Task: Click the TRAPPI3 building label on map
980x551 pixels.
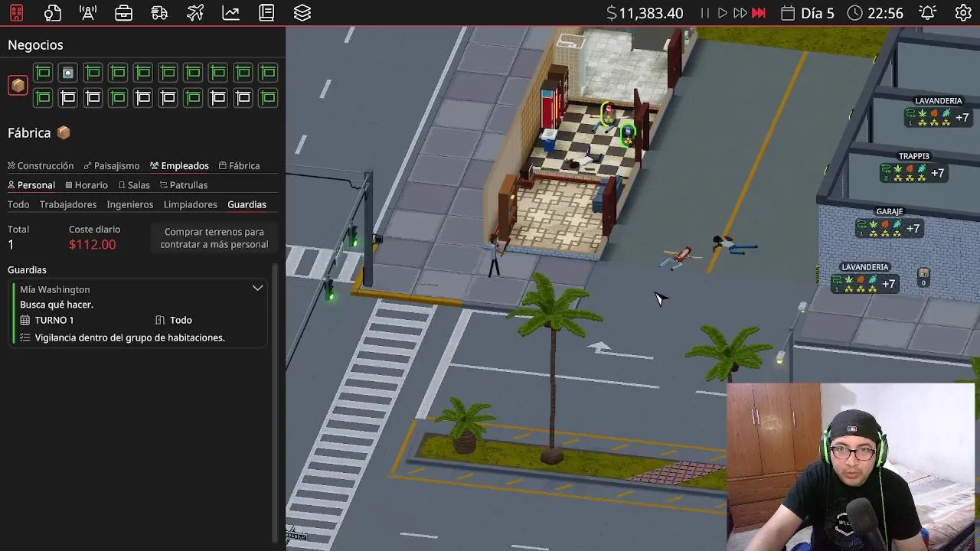Action: [914, 156]
